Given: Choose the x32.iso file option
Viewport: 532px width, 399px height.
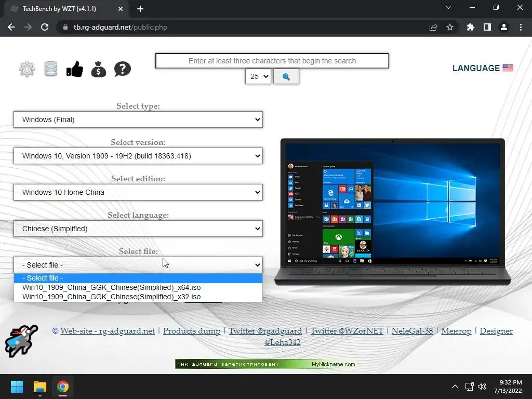Looking at the screenshot, I should (x=138, y=297).
